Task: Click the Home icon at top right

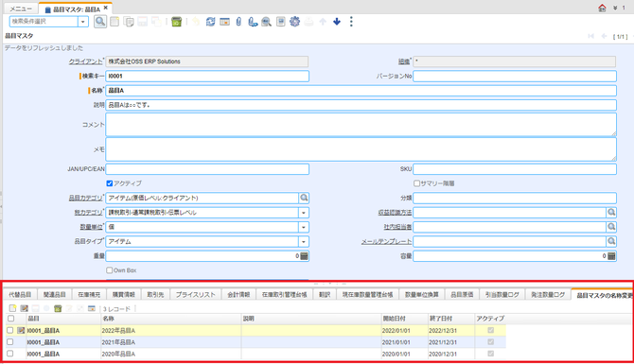Action: (x=602, y=8)
